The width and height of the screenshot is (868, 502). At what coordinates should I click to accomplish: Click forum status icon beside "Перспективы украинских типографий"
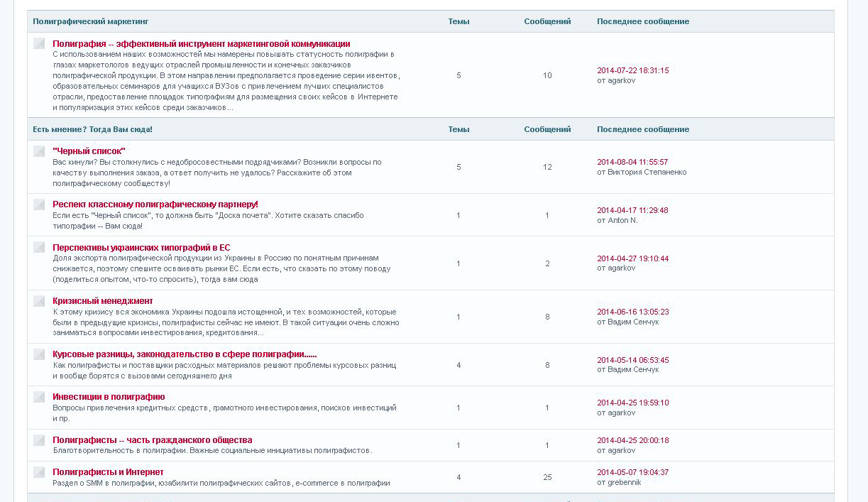click(39, 248)
